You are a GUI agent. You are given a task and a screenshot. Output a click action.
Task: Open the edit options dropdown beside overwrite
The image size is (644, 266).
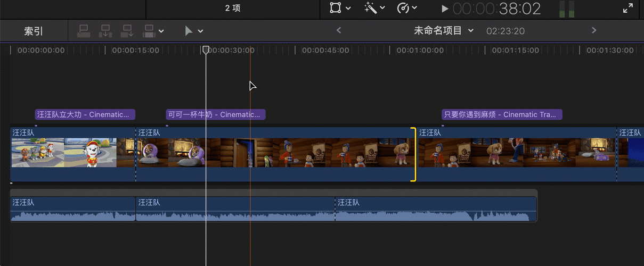coord(161,31)
